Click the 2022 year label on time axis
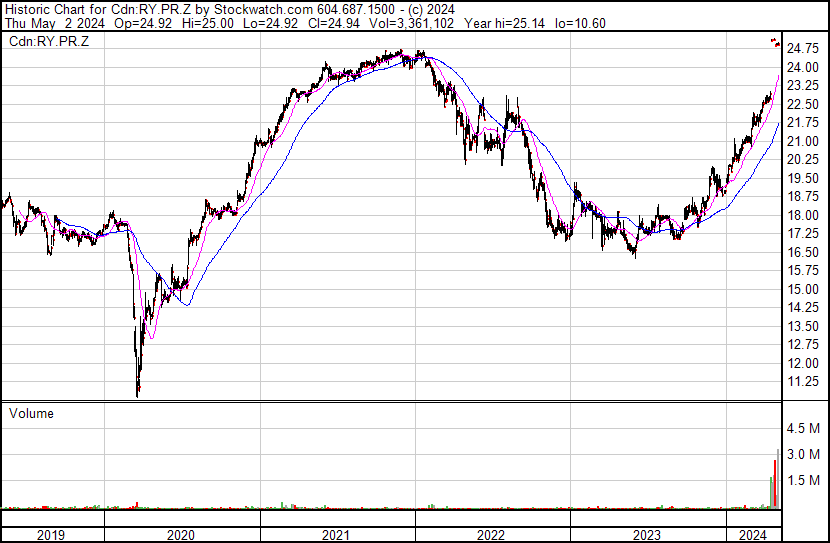 point(491,535)
